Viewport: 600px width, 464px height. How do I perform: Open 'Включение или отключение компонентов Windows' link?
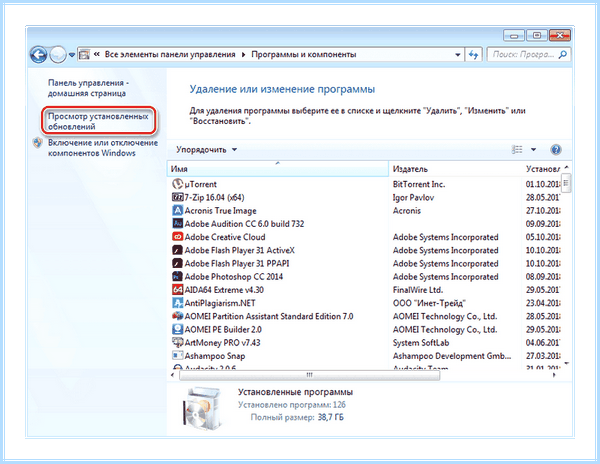[103, 148]
